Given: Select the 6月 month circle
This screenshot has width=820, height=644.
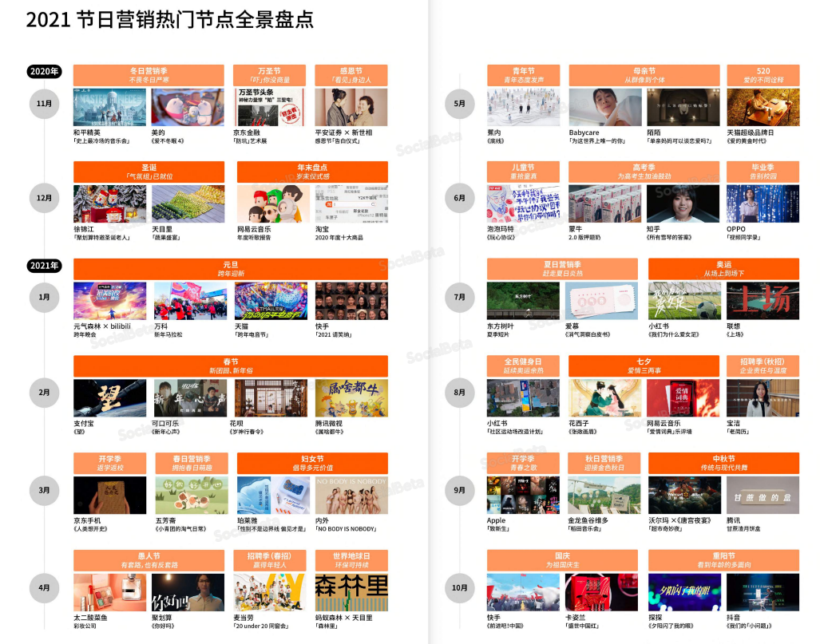Looking at the screenshot, I should pyautogui.click(x=460, y=198).
